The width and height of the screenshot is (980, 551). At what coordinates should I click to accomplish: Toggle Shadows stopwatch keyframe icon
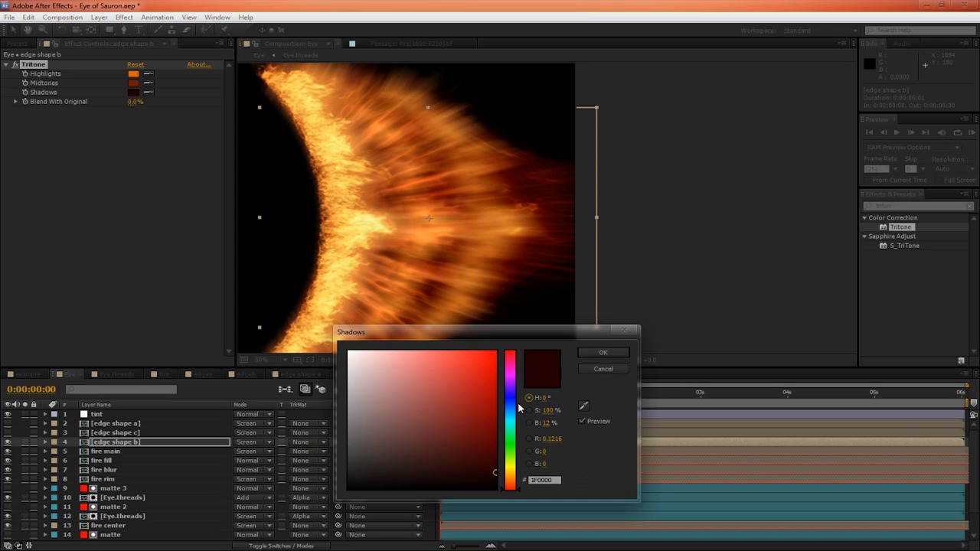(x=25, y=92)
